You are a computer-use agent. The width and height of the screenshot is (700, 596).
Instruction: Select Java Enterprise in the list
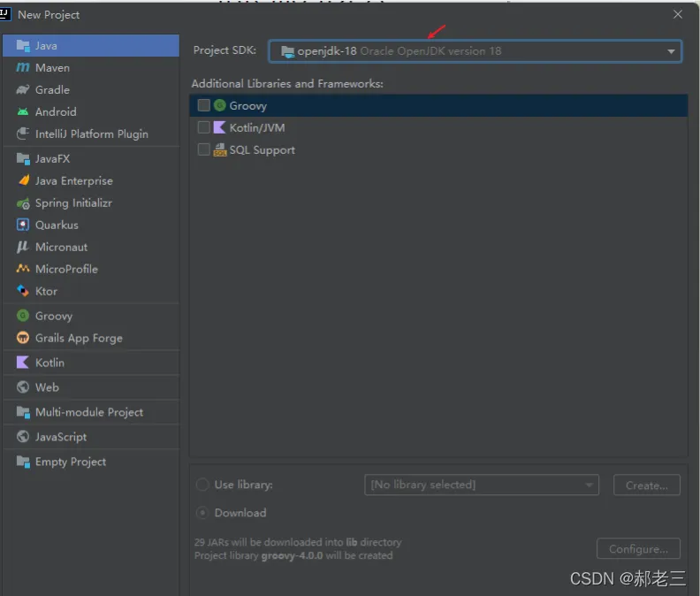coord(91,180)
